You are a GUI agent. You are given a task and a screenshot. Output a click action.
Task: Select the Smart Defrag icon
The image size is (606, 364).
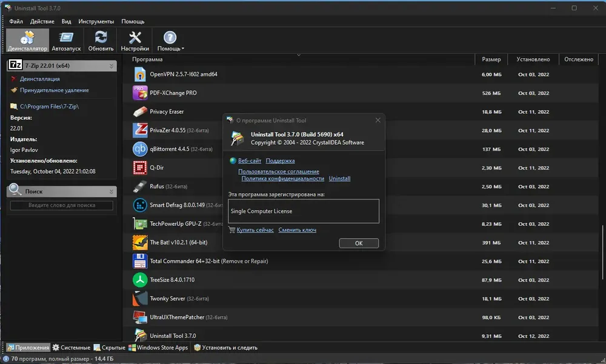140,205
